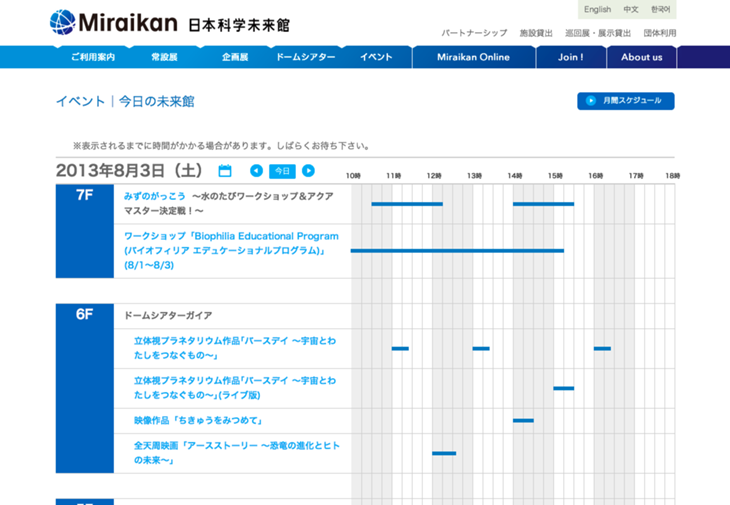This screenshot has height=505, width=730.
Task: Switch language to English
Action: 597,9
